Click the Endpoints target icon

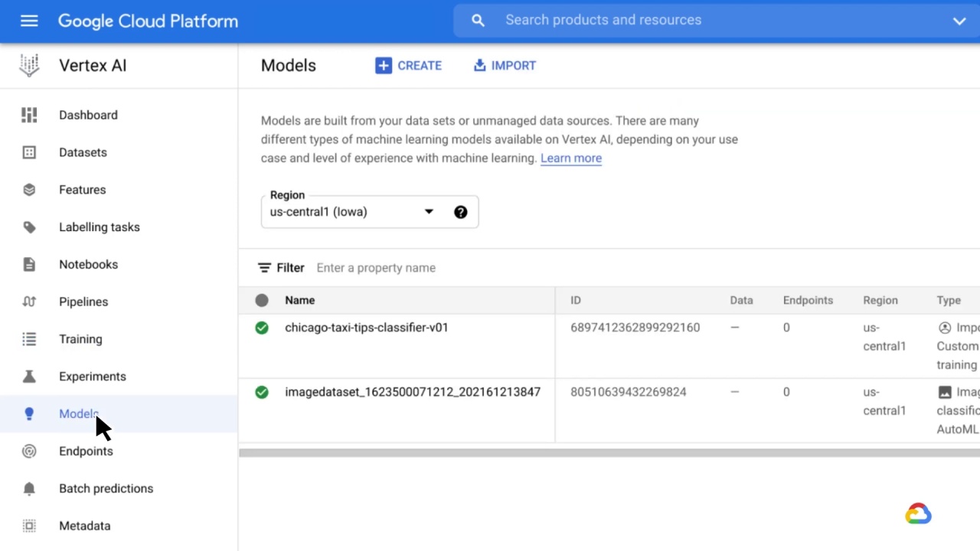[x=29, y=452]
